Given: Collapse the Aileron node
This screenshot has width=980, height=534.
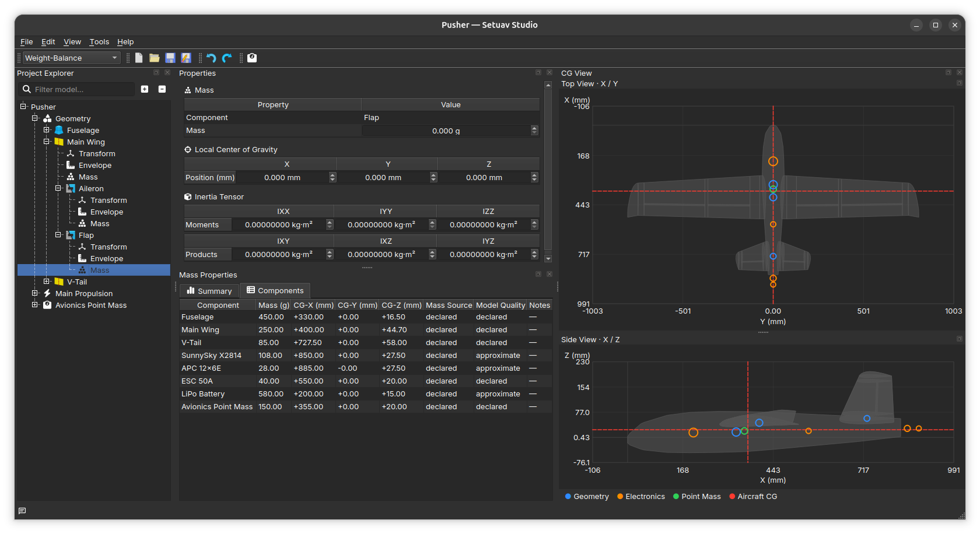Looking at the screenshot, I should [58, 188].
